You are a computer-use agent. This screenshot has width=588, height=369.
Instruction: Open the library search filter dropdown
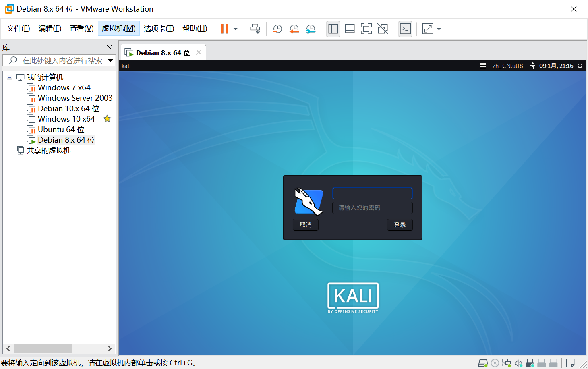[110, 60]
